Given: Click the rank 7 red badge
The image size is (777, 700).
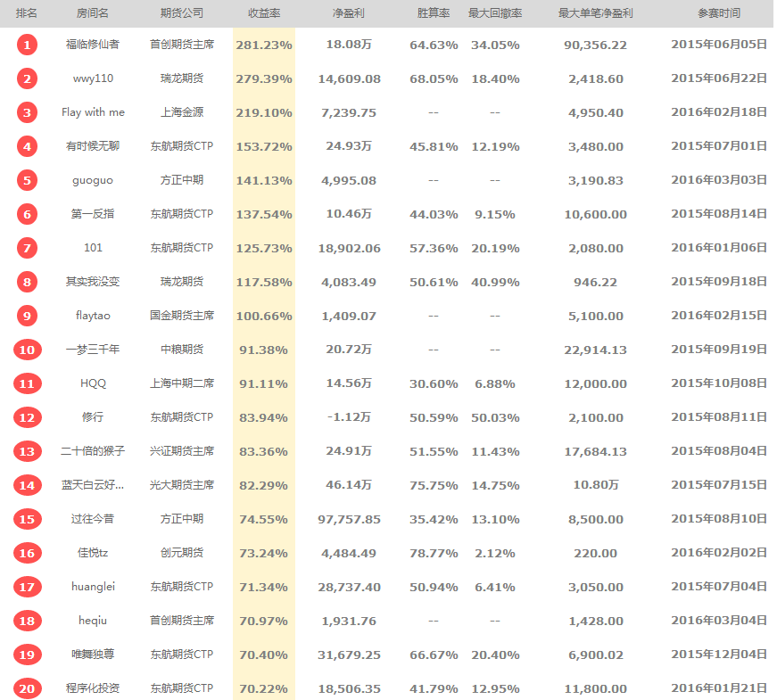Looking at the screenshot, I should [x=27, y=248].
